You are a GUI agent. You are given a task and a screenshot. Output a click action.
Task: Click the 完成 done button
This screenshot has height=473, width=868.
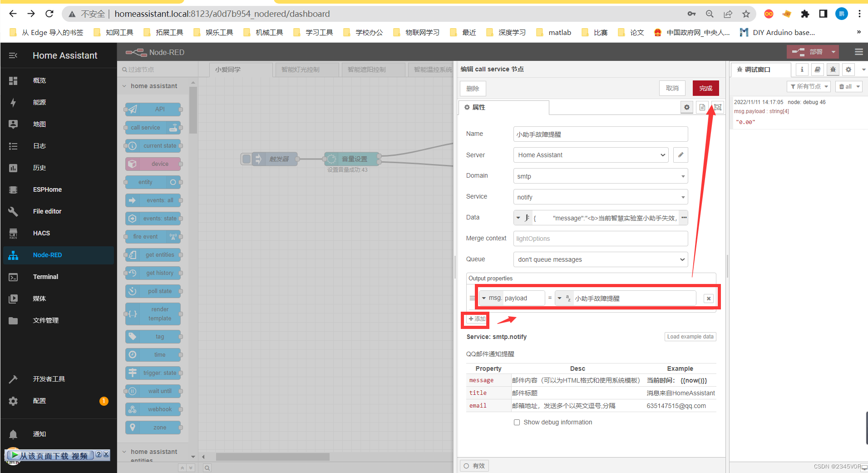pos(705,88)
